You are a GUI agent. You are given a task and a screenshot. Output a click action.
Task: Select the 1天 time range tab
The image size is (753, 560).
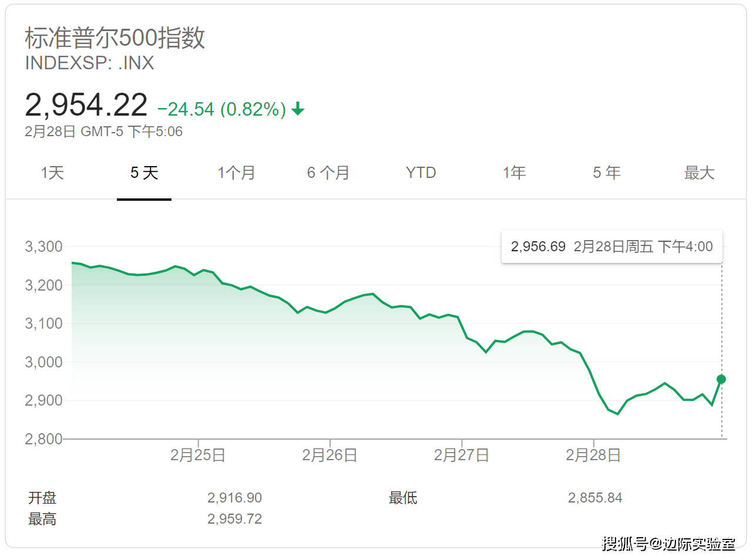(52, 173)
